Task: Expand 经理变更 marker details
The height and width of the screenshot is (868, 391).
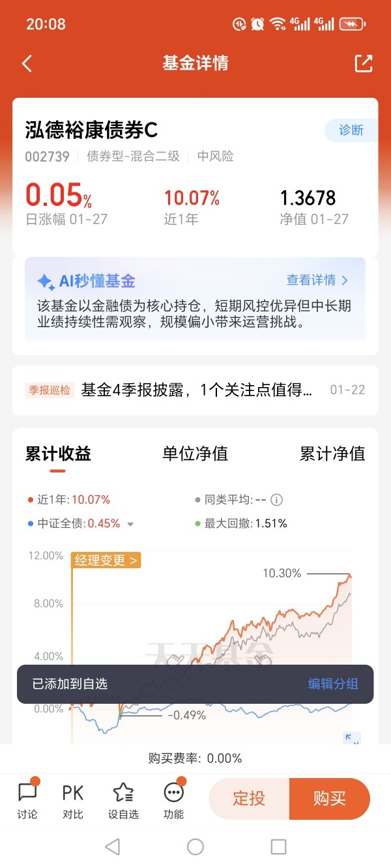Action: coord(106,560)
